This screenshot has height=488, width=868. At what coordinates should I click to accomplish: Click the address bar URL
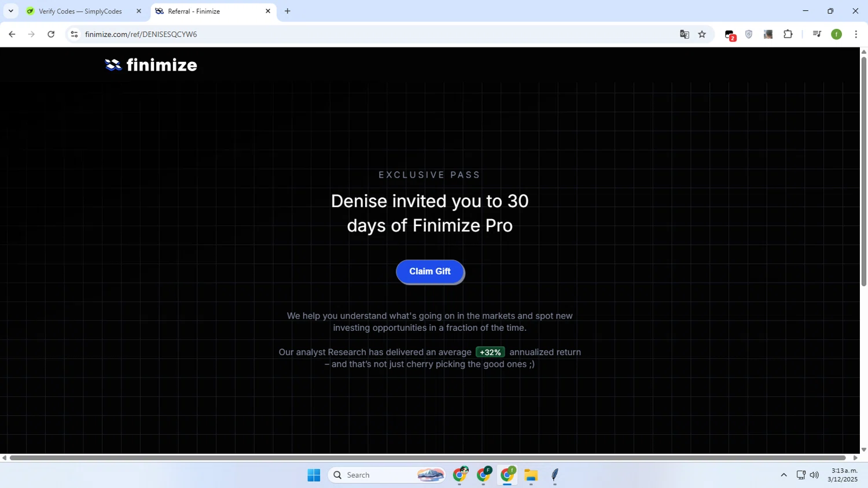click(141, 34)
